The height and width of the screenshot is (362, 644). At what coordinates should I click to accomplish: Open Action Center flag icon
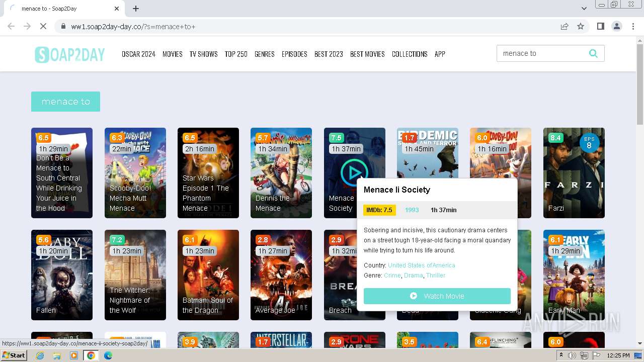coord(596,355)
